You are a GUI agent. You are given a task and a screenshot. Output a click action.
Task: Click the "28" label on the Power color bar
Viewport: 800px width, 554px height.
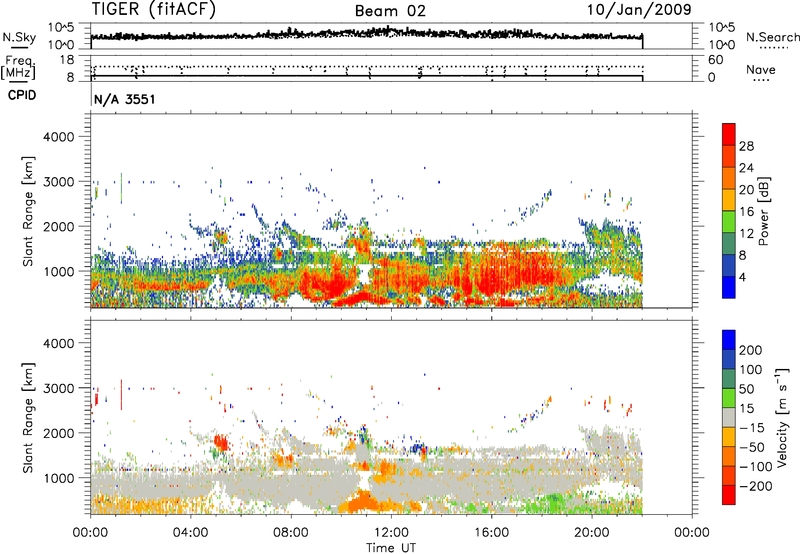pyautogui.click(x=746, y=146)
